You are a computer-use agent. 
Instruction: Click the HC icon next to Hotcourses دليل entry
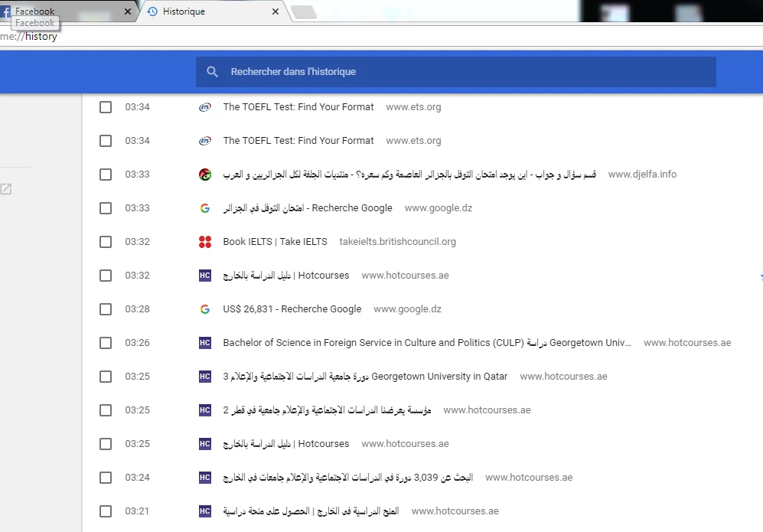coord(204,275)
